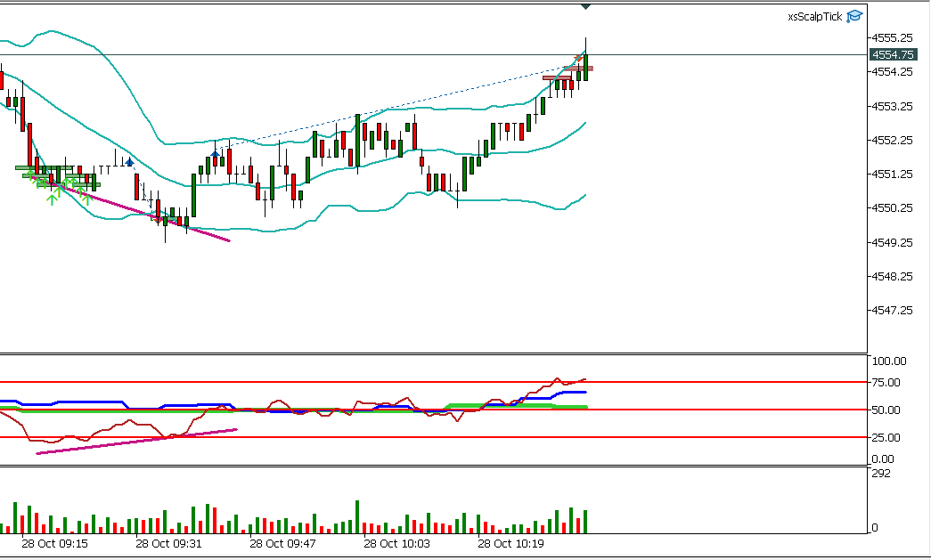Select the blue up-arrow signal near 09:40
This screenshot has height=560, width=931.
pos(215,155)
